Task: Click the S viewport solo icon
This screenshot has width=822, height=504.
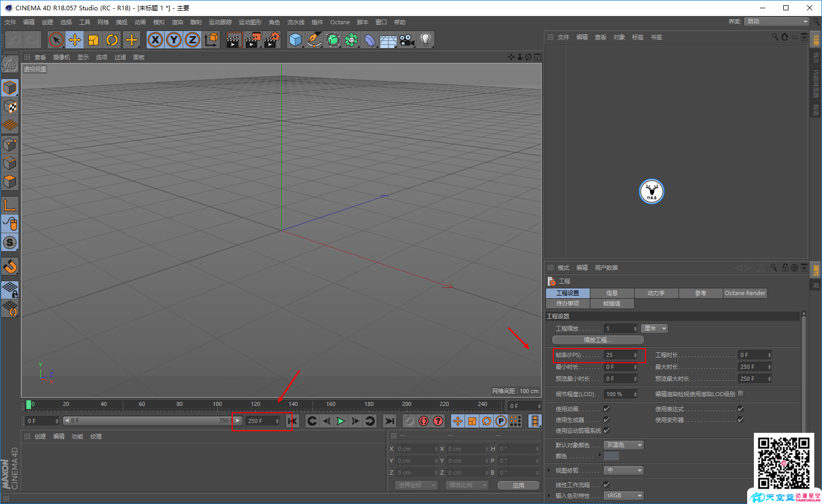Action: (10, 242)
